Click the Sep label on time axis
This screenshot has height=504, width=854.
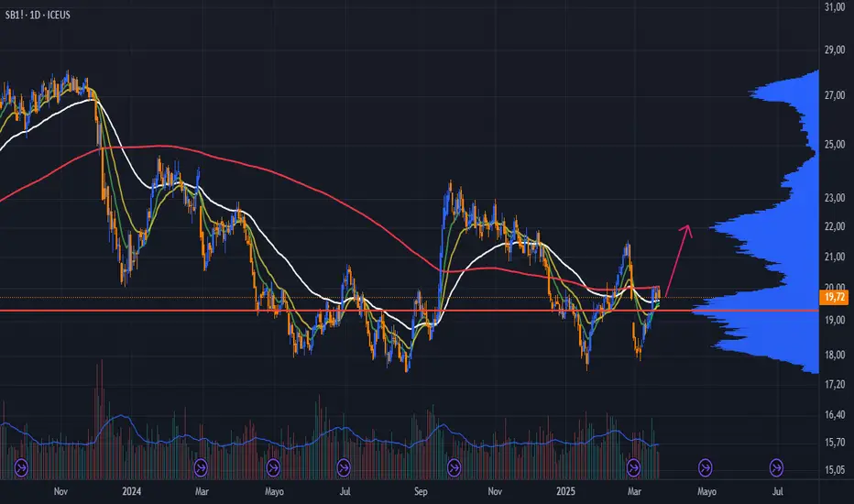click(421, 491)
